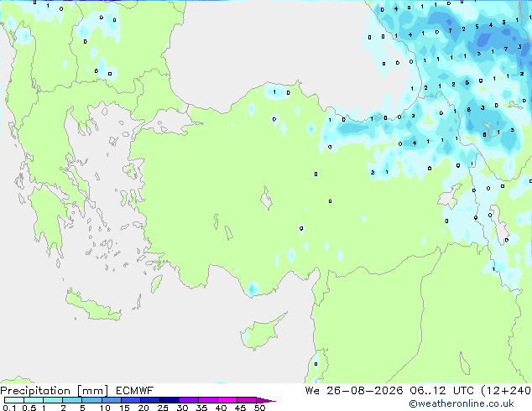Select the 5–10 mm legend swatch
Screen dimensions: 532x411
tap(92, 400)
